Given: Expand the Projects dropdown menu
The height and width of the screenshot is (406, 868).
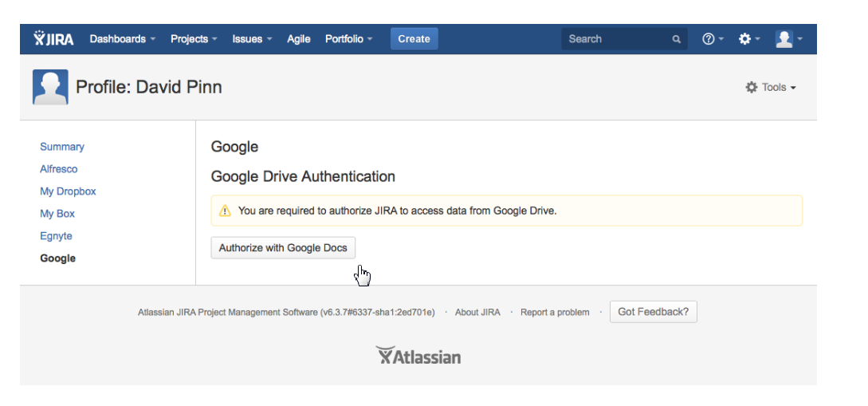Looking at the screenshot, I should 194,39.
